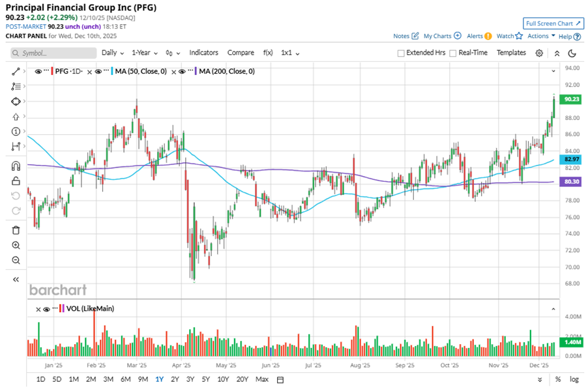The image size is (588, 391).
Task: Open the Indicators menu
Action: coord(203,53)
